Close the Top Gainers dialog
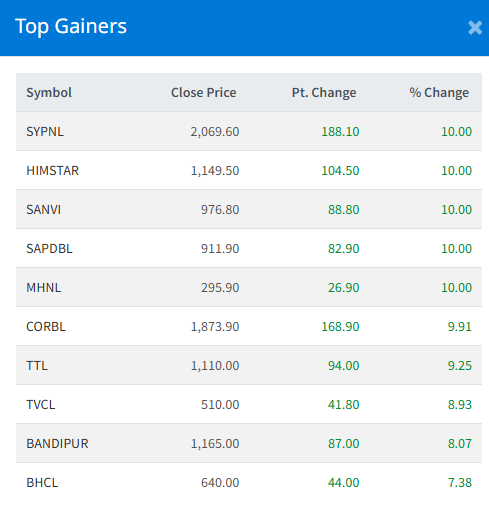The width and height of the screenshot is (489, 516). click(475, 28)
